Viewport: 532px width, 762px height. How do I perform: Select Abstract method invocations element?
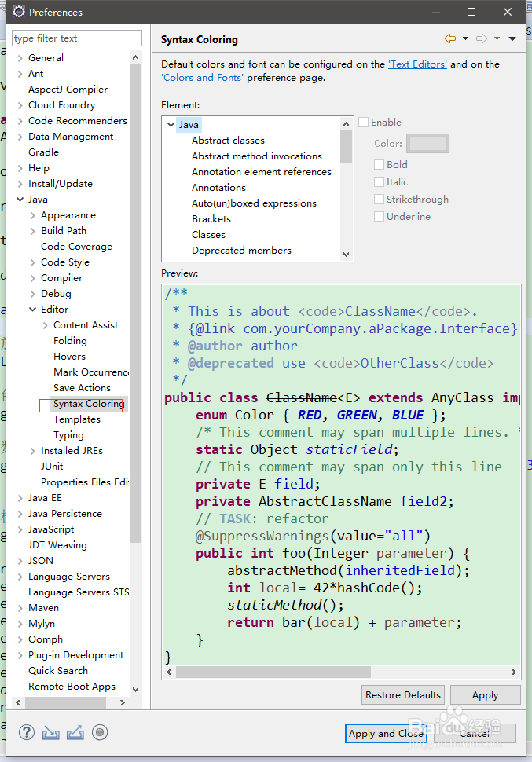click(257, 156)
